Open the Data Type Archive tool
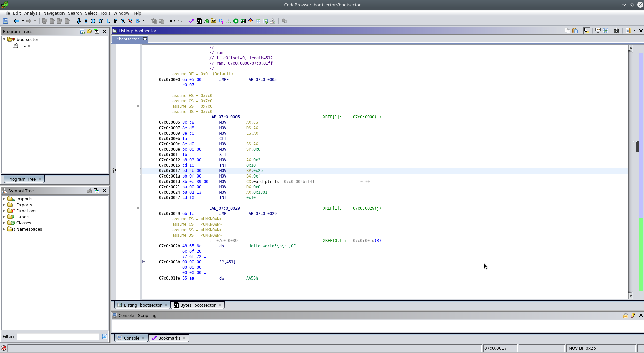Viewport: 644px width, 353px height. [x=214, y=21]
